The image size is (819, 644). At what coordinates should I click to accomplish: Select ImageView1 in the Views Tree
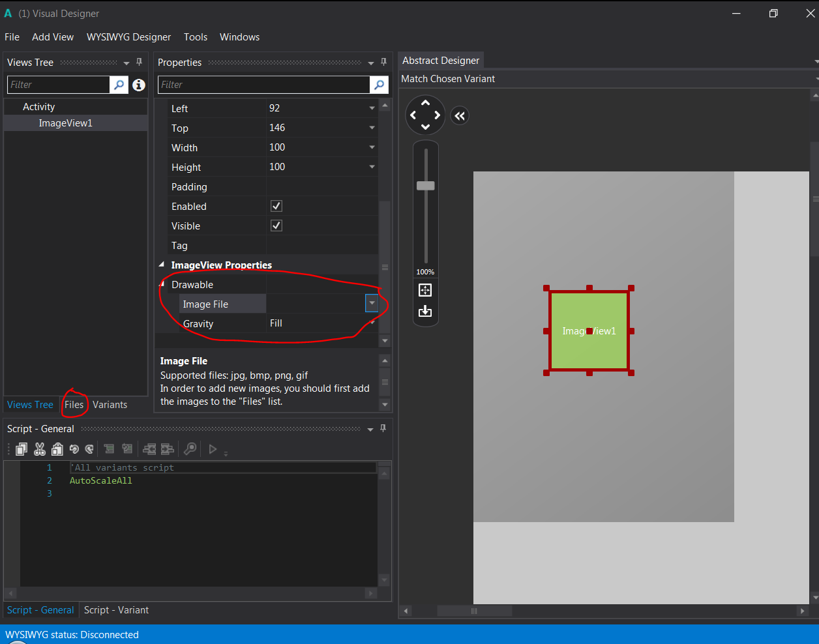(65, 123)
